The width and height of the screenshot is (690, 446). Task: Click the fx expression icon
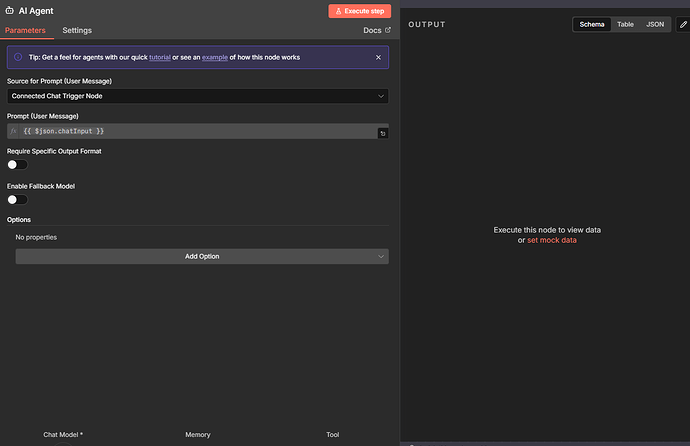pos(13,131)
